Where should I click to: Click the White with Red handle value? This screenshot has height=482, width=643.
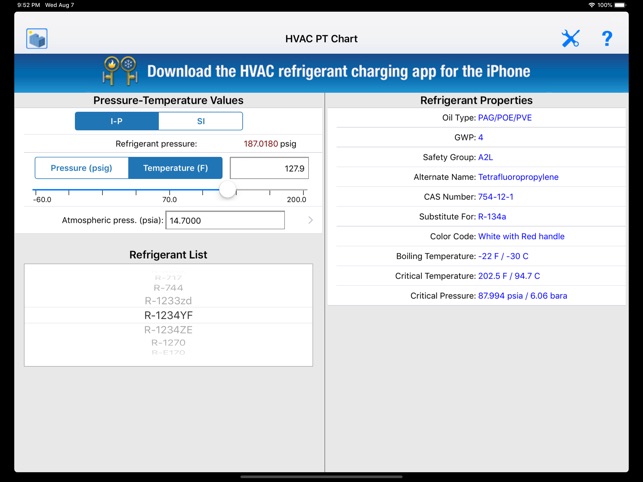point(521,236)
